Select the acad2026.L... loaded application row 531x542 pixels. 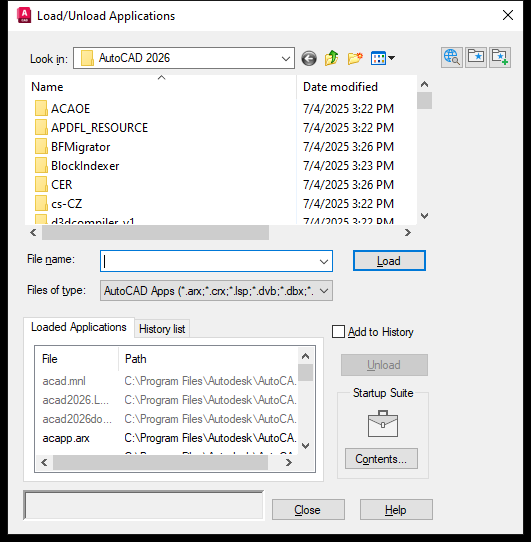167,400
